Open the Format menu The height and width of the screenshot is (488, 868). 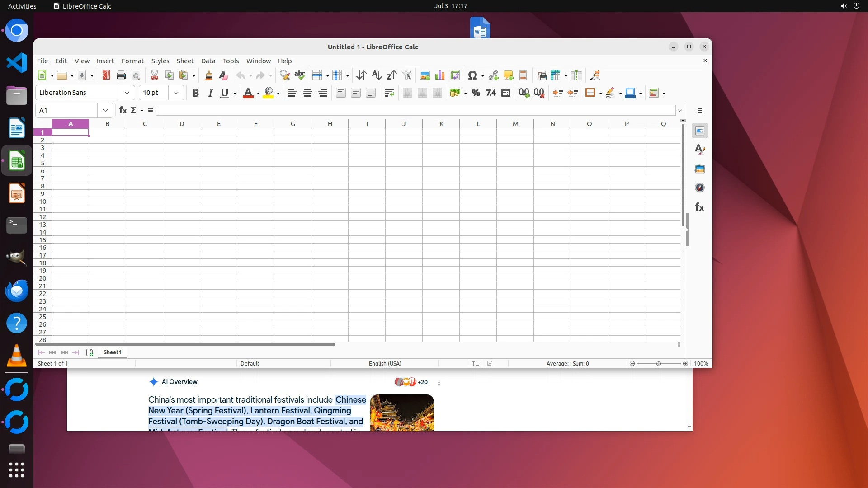132,61
